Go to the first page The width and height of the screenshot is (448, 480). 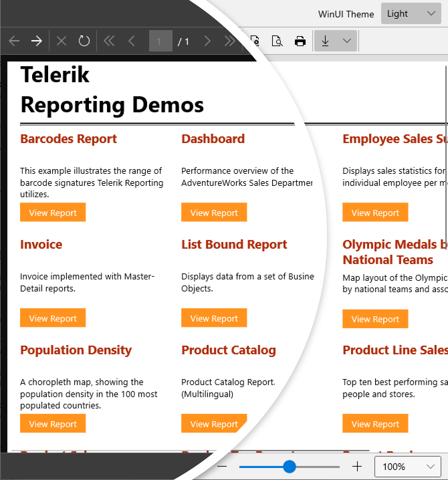pyautogui.click(x=109, y=41)
